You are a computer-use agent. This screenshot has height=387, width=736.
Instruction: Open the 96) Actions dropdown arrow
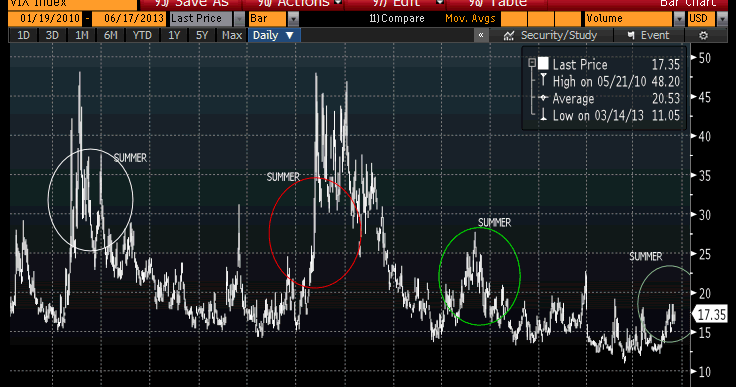click(x=337, y=3)
